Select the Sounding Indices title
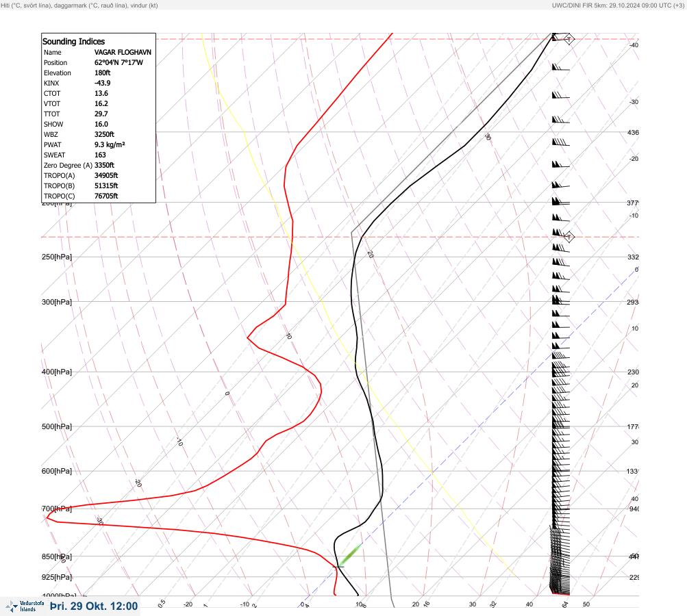 [x=73, y=42]
